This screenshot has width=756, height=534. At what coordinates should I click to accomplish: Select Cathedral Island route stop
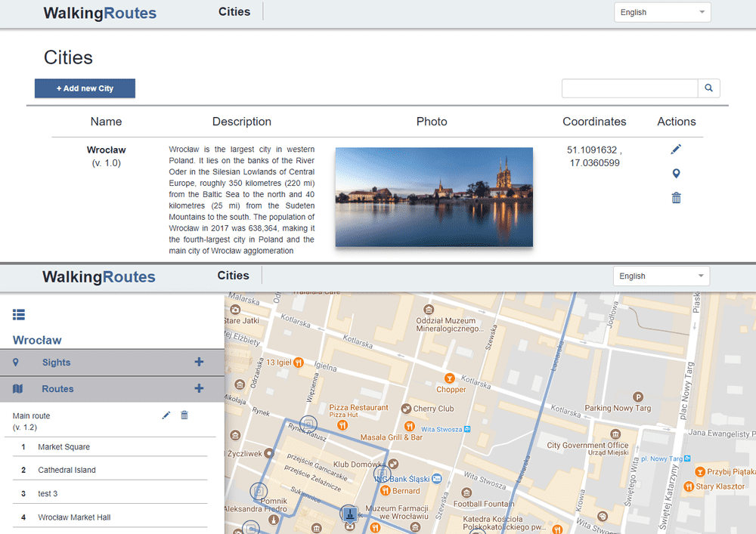[110, 470]
